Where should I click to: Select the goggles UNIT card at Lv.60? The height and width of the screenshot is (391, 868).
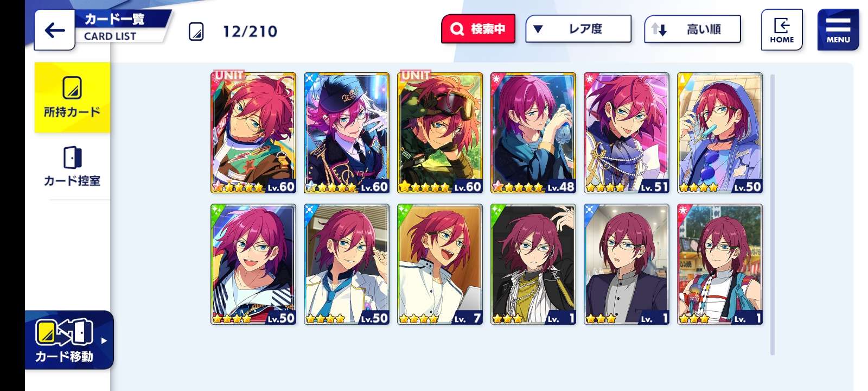440,133
